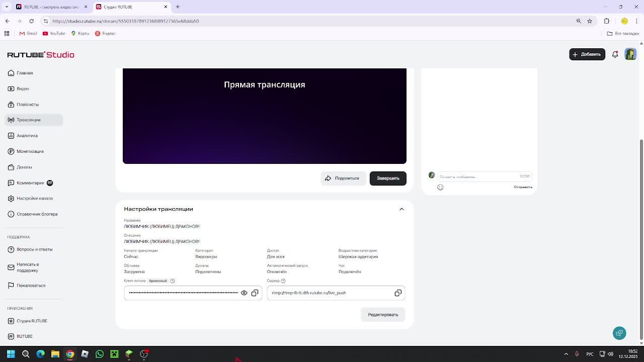
Task: Open Яндекс bookmark
Action: click(105, 34)
